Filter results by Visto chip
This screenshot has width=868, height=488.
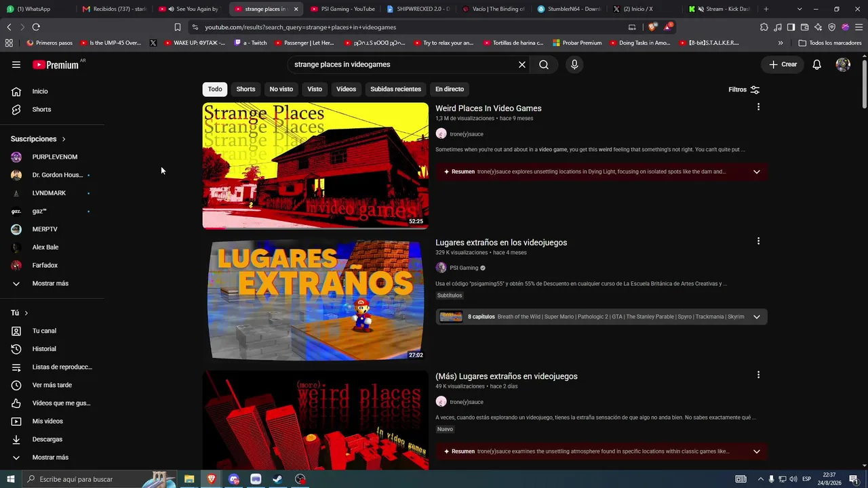click(315, 89)
